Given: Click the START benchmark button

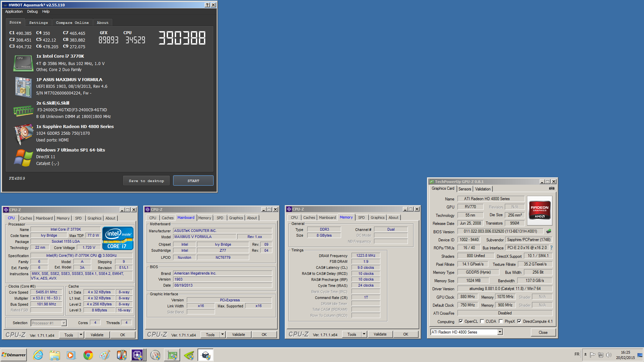Looking at the screenshot, I should coord(193,181).
